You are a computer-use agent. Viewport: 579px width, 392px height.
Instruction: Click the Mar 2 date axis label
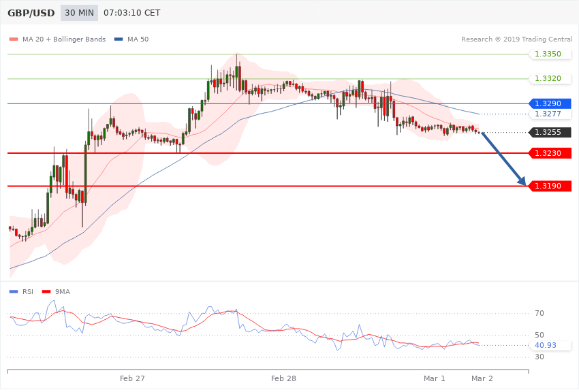coord(482,378)
